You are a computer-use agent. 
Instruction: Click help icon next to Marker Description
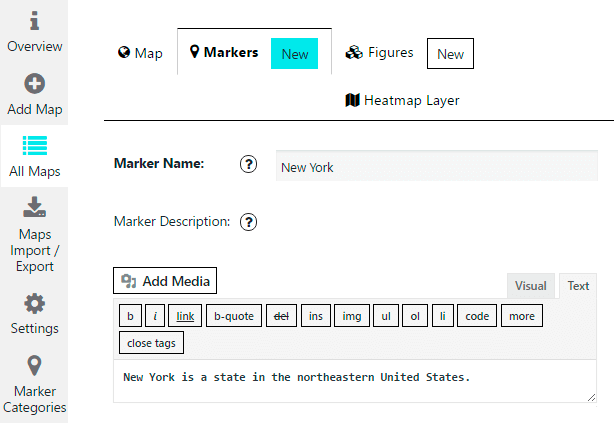point(249,222)
